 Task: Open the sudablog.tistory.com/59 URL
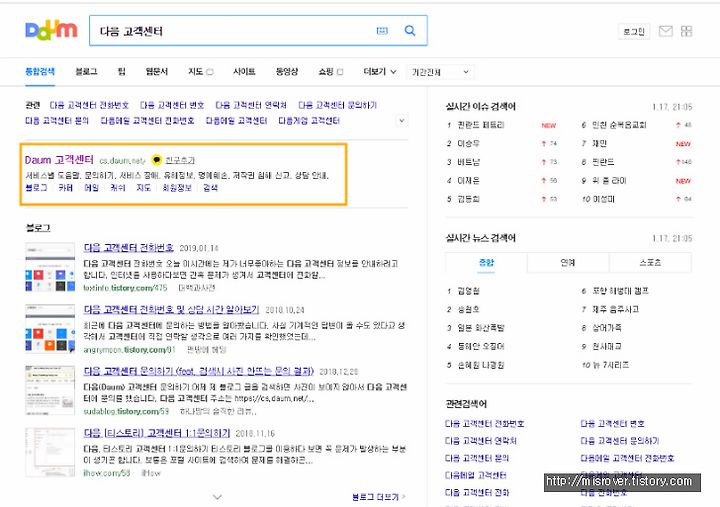(x=126, y=411)
